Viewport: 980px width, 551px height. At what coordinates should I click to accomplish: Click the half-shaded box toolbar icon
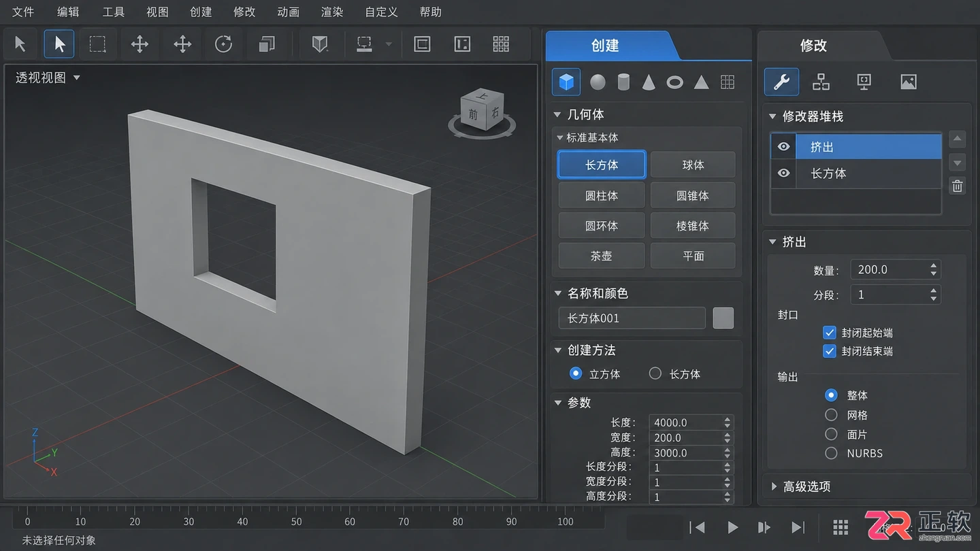point(320,45)
